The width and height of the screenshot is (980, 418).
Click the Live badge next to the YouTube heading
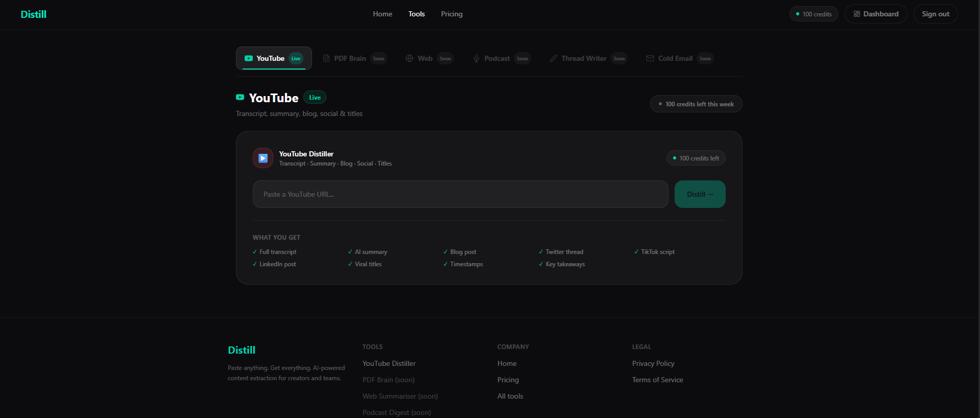[x=315, y=97]
